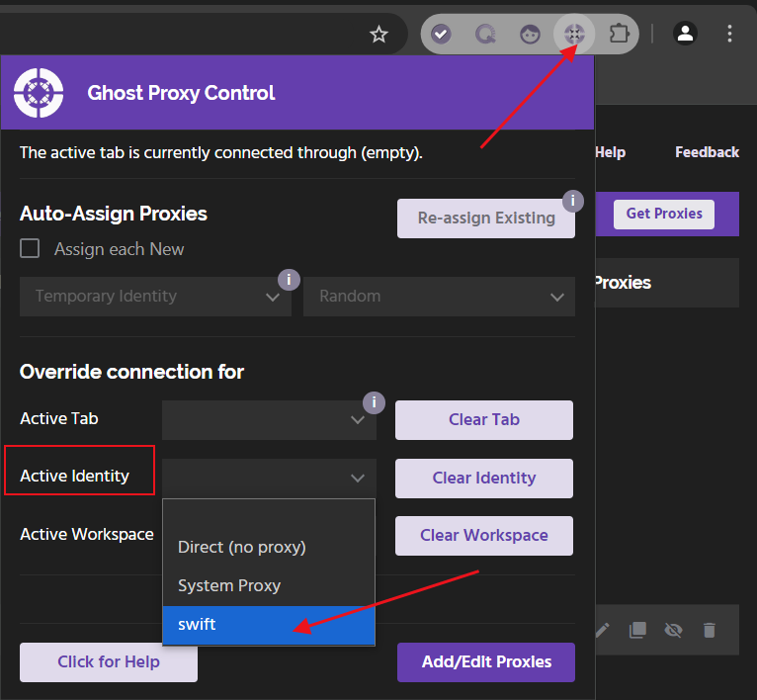Enable the Assign each New checkbox
This screenshot has height=700, width=757.
[31, 249]
